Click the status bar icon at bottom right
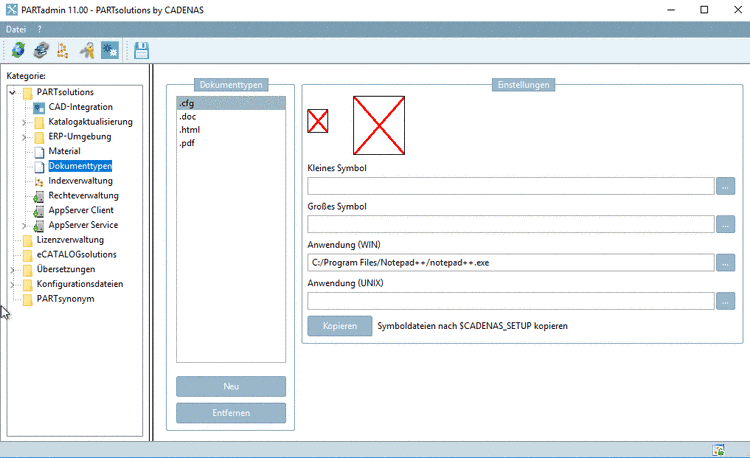750x458 pixels. pyautogui.click(x=718, y=450)
